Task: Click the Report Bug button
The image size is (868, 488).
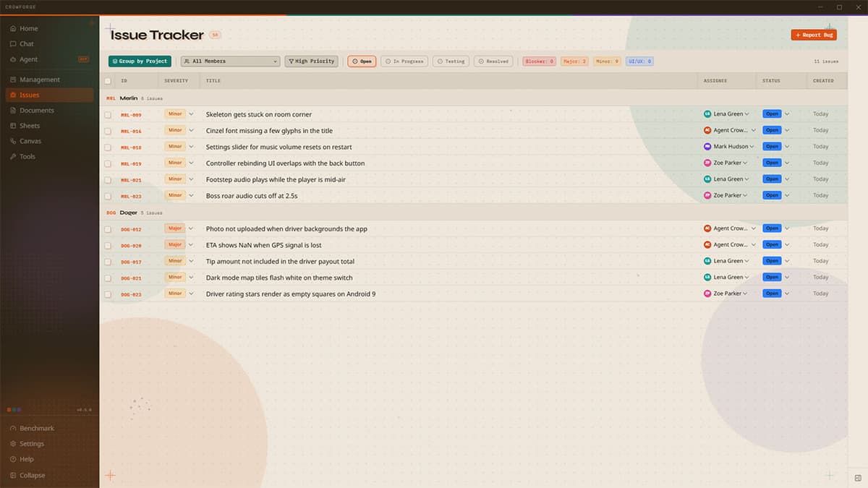Action: coord(814,35)
